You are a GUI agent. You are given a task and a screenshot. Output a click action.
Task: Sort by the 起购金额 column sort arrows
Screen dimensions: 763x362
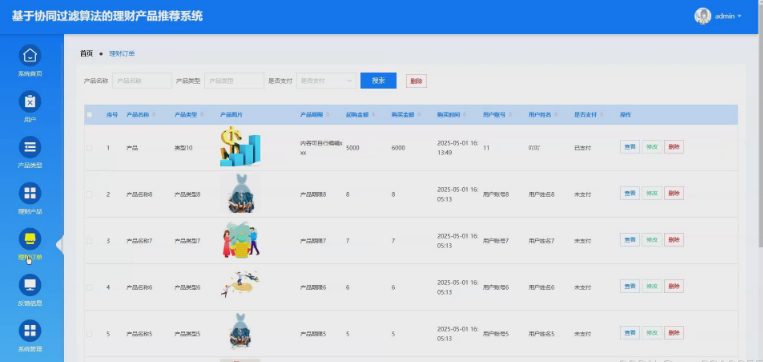pos(373,115)
